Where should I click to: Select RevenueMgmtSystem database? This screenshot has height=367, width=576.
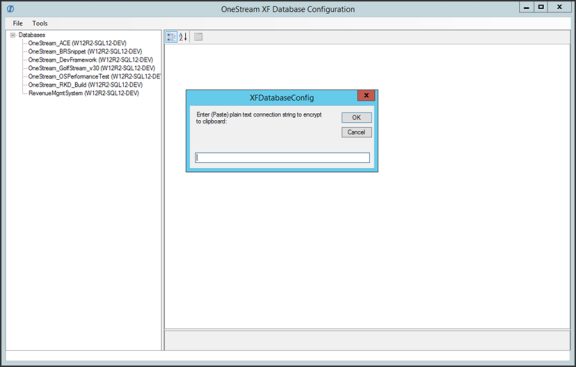coord(84,93)
